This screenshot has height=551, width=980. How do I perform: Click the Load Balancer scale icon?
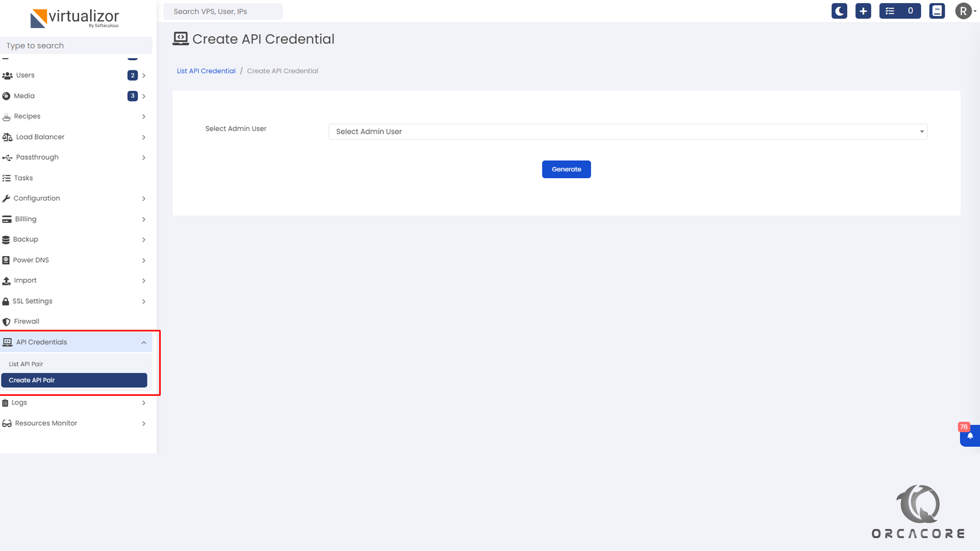coord(7,137)
